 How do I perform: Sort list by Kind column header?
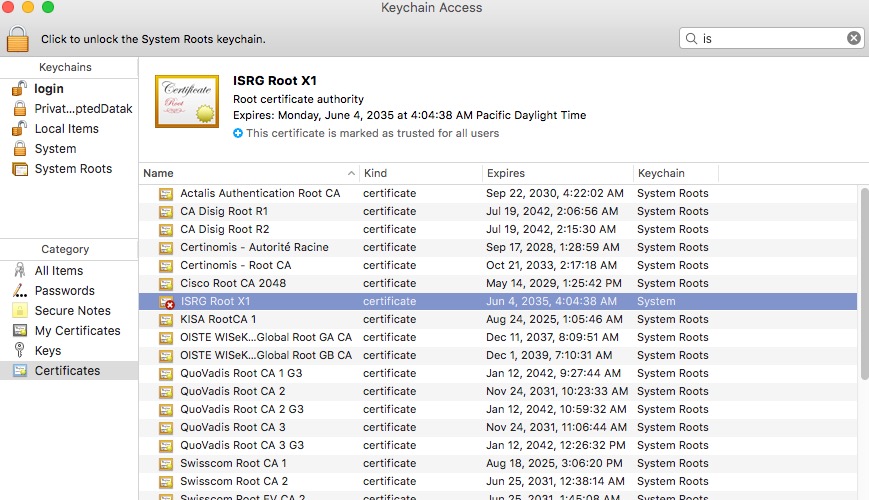pos(418,173)
